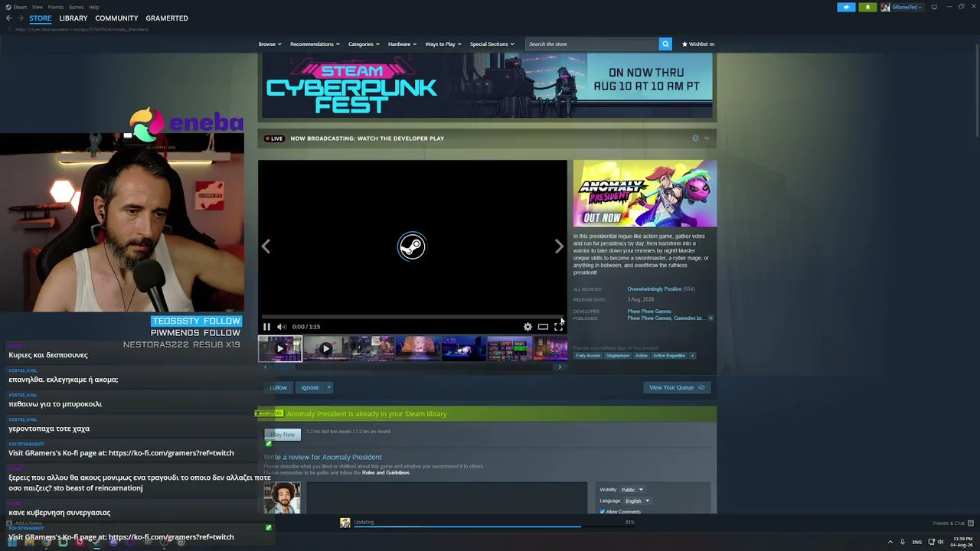This screenshot has height=551, width=980.
Task: Open the Steam announcements megaphone icon
Action: point(846,7)
